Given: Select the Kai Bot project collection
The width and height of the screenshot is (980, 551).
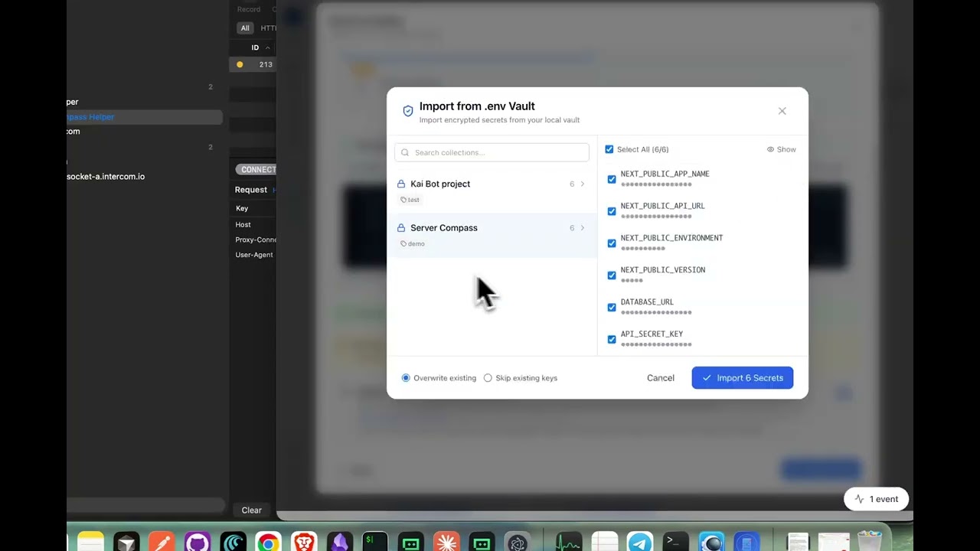Looking at the screenshot, I should coord(492,191).
